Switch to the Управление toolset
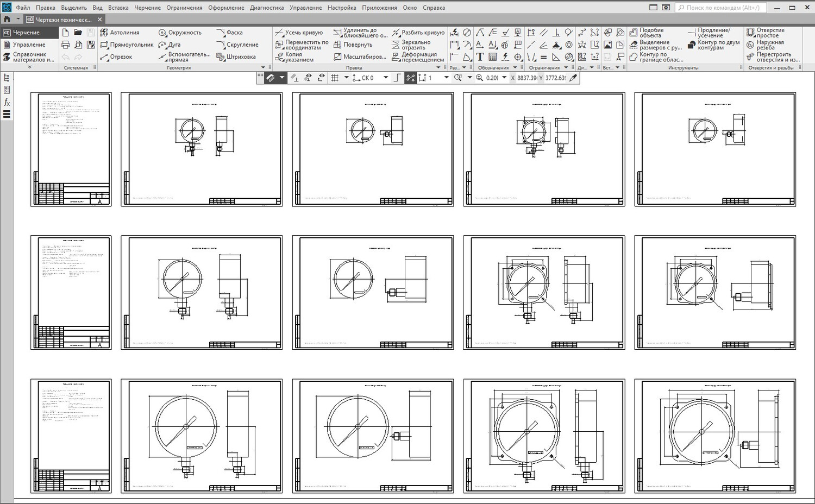The width and height of the screenshot is (815, 504). coord(29,45)
